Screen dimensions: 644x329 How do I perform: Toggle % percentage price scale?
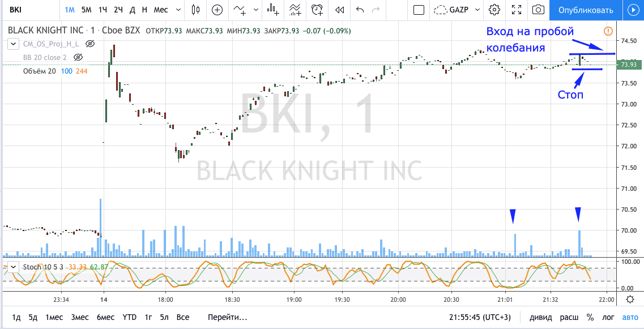pyautogui.click(x=590, y=318)
